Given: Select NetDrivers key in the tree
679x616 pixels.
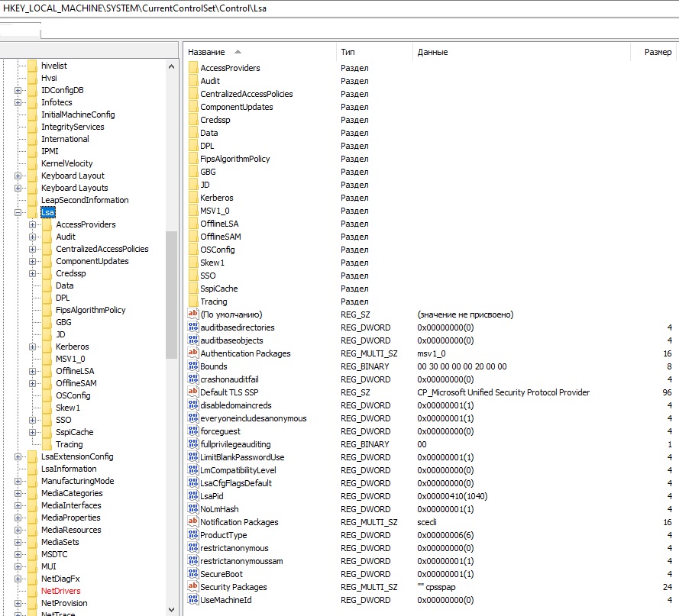Looking at the screenshot, I should [60, 591].
